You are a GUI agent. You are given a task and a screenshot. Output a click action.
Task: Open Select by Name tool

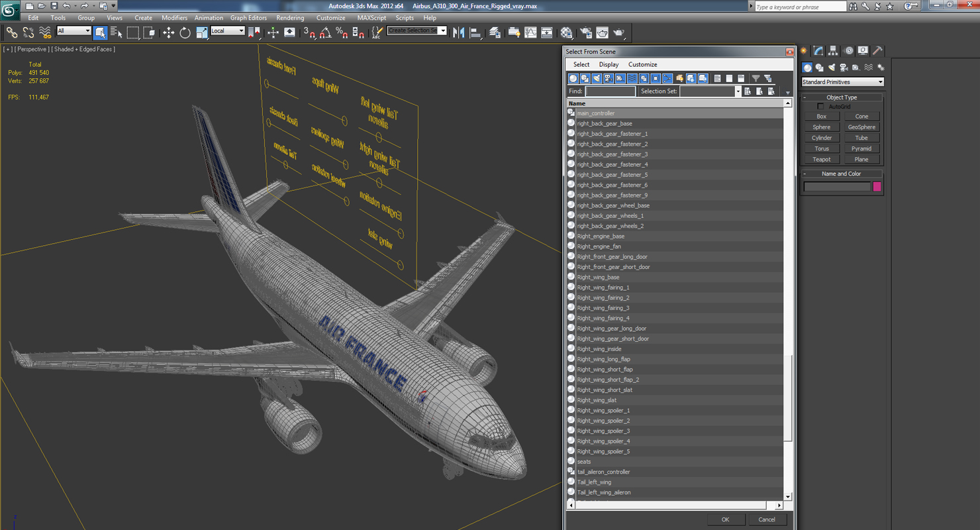coord(117,32)
